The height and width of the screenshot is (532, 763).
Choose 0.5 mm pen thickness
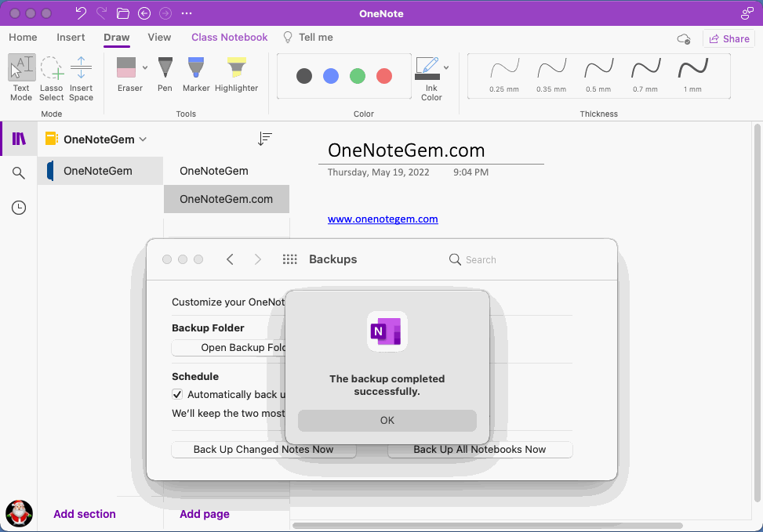click(598, 75)
